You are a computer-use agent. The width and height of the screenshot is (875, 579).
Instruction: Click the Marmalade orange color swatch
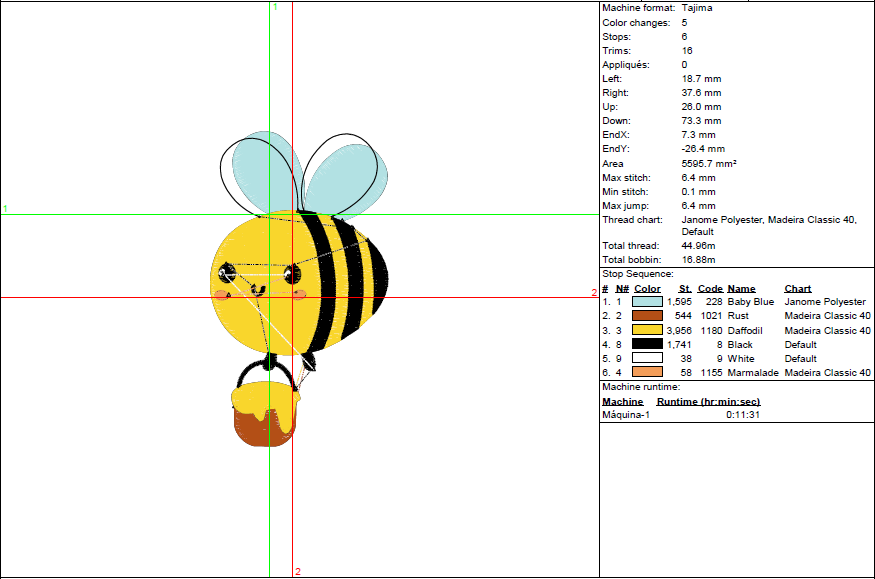pos(647,372)
